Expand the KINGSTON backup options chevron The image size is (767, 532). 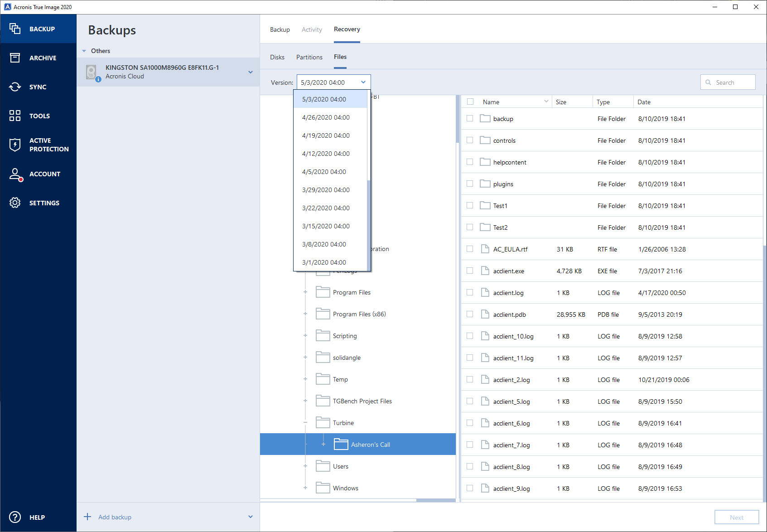click(251, 72)
